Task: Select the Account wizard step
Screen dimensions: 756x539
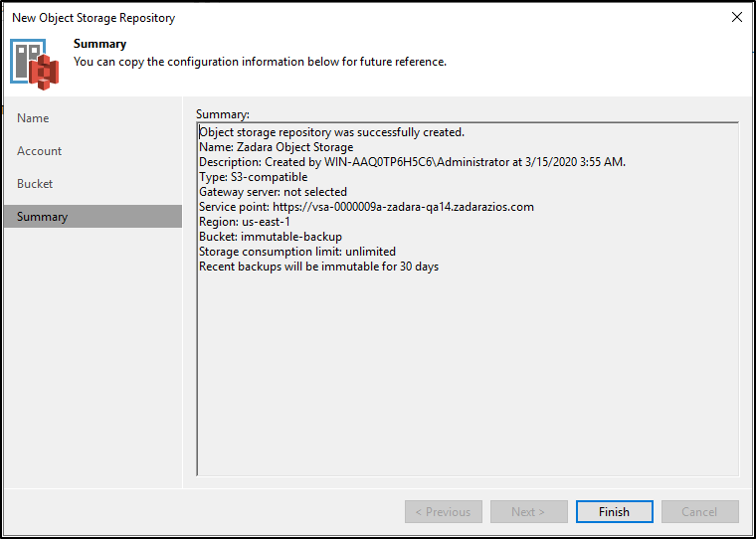Action: tap(39, 151)
